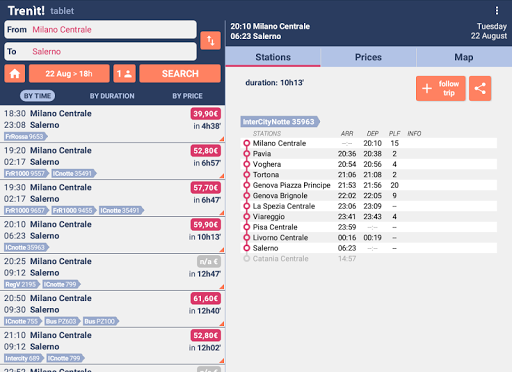Click the InterCityNotte 35963 train tag
512x372 pixels.
[x=280, y=122]
